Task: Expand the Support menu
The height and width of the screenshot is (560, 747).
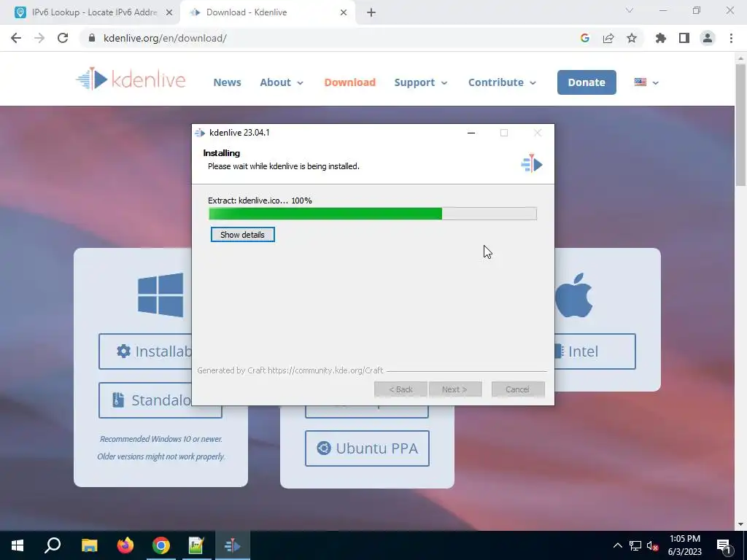Action: (x=421, y=82)
